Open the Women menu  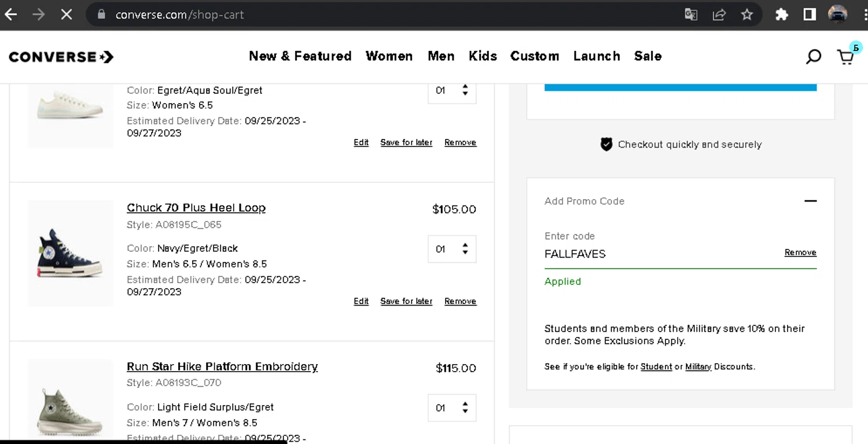click(x=389, y=56)
